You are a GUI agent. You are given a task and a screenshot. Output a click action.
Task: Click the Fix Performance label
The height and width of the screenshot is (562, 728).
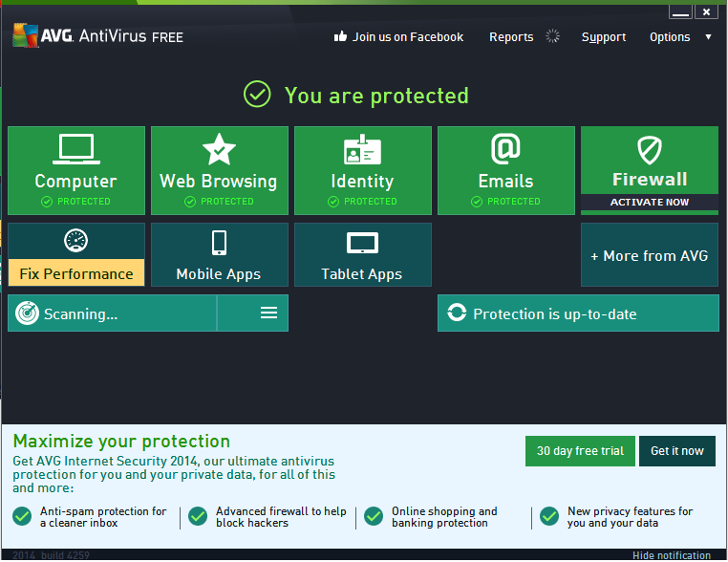coord(76,273)
